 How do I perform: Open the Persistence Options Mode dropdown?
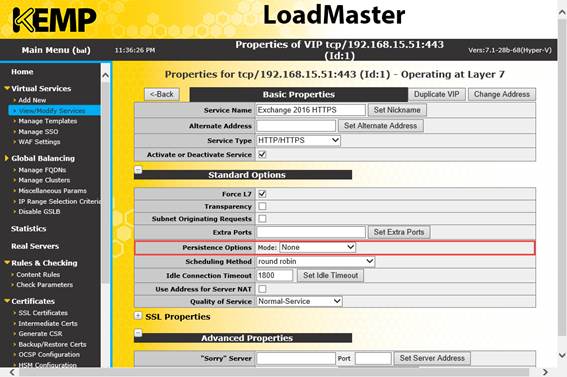pos(317,247)
